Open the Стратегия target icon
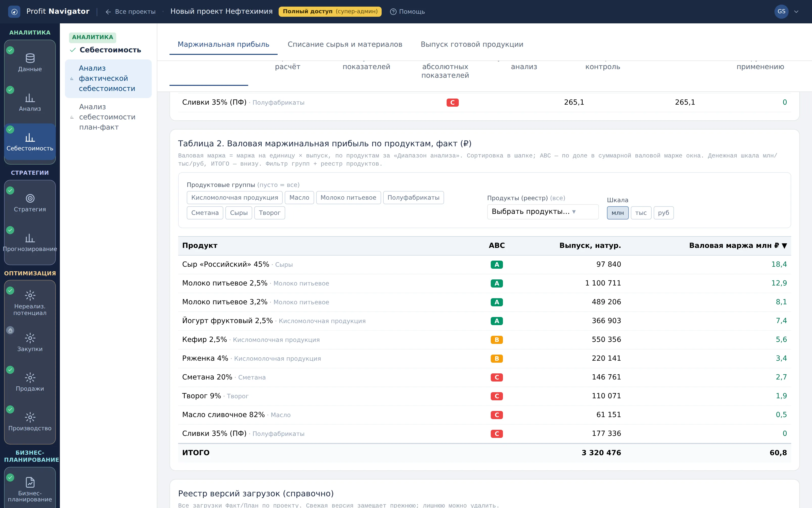Screen dimensions: 812x508 pos(30,199)
